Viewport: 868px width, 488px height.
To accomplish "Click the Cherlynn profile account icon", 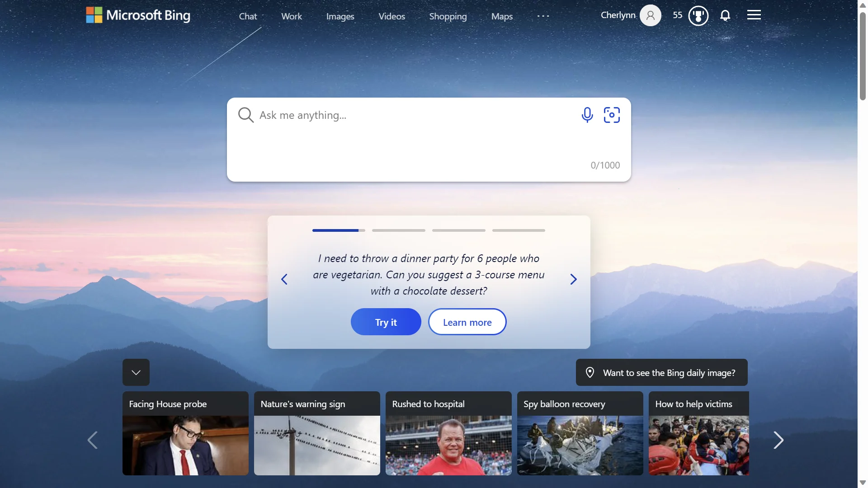I will tap(651, 15).
